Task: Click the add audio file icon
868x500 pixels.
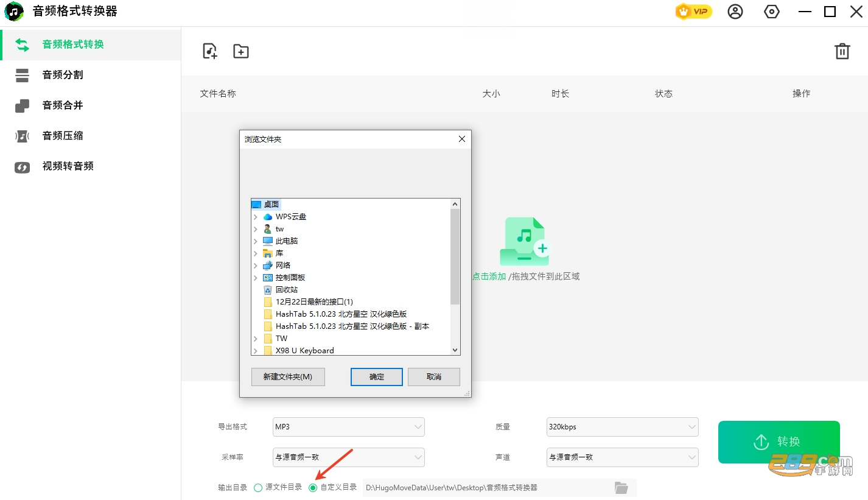Action: (210, 51)
